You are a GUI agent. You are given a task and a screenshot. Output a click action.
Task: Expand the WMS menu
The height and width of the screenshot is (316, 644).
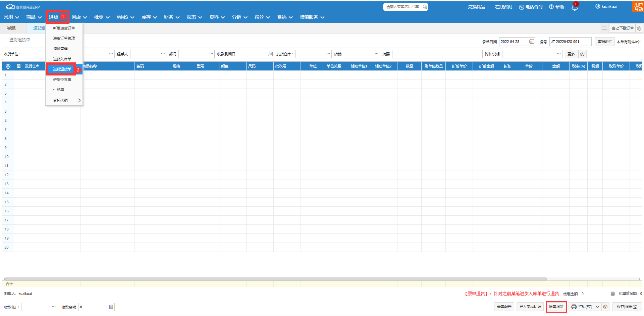[x=125, y=17]
